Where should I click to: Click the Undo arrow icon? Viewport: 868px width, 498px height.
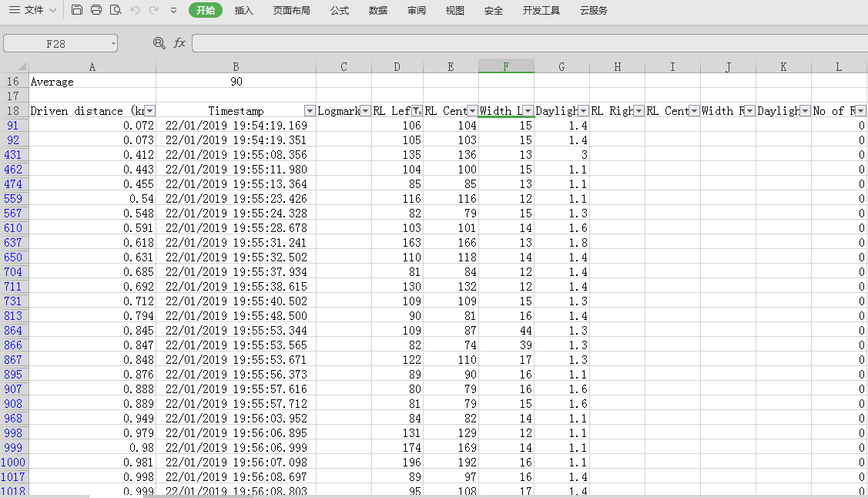(x=136, y=10)
